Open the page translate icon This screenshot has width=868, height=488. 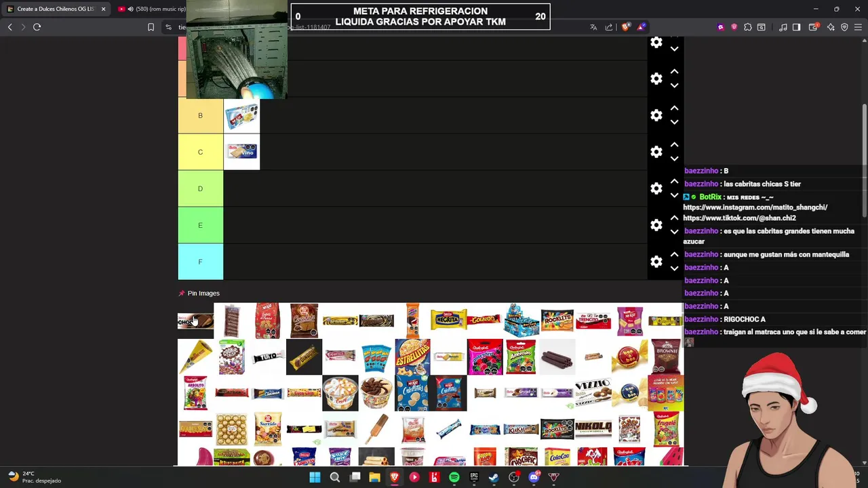point(593,27)
